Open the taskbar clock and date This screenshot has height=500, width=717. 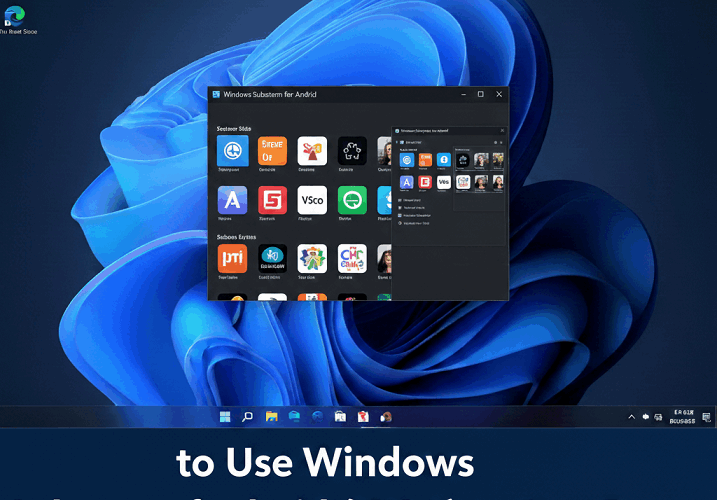[x=682, y=417]
